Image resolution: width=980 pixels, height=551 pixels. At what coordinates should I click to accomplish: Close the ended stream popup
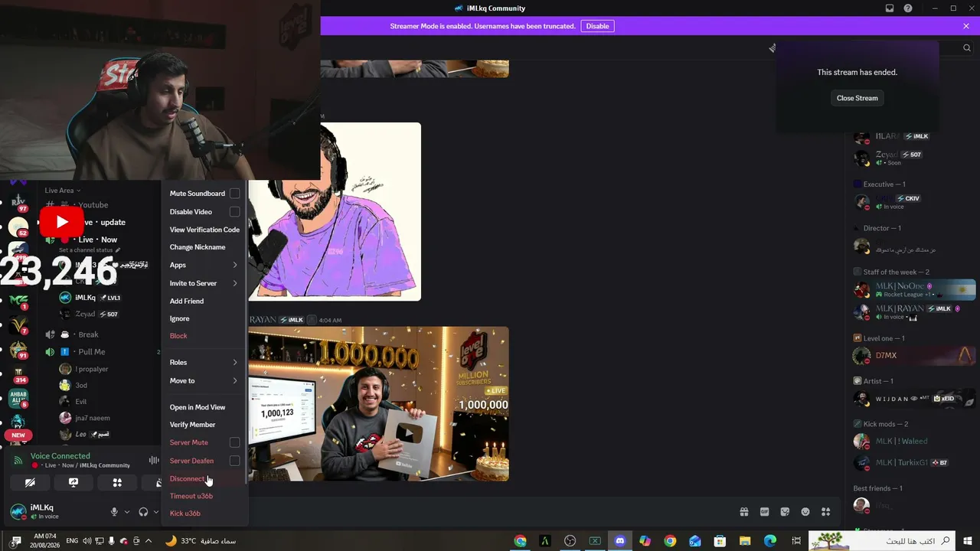[x=857, y=98]
